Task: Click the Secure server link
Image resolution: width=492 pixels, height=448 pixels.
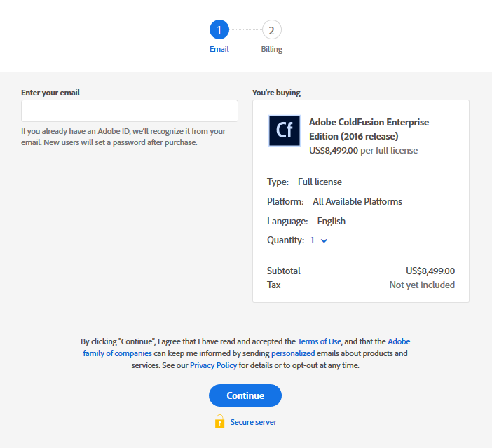Action: click(x=253, y=422)
